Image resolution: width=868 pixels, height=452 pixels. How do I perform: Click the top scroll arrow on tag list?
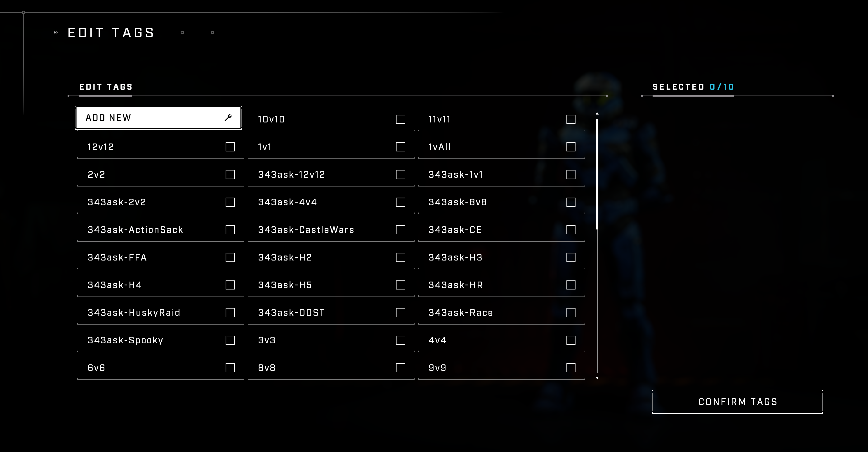click(597, 114)
